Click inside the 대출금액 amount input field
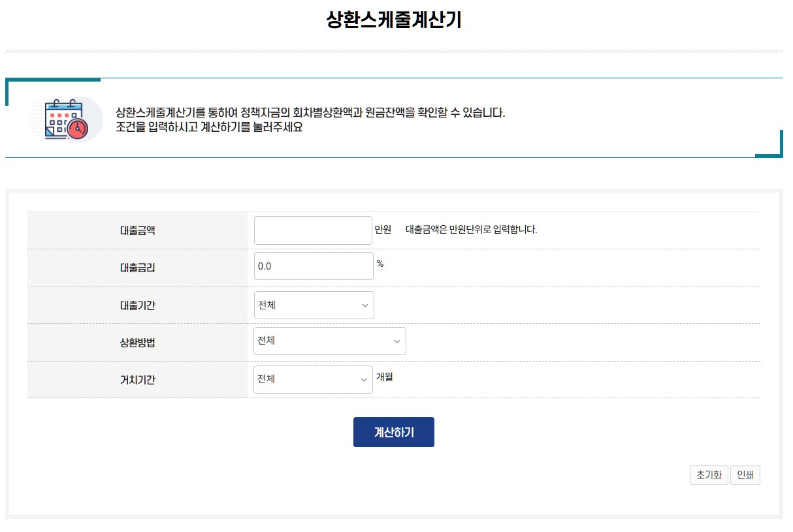 pos(313,230)
